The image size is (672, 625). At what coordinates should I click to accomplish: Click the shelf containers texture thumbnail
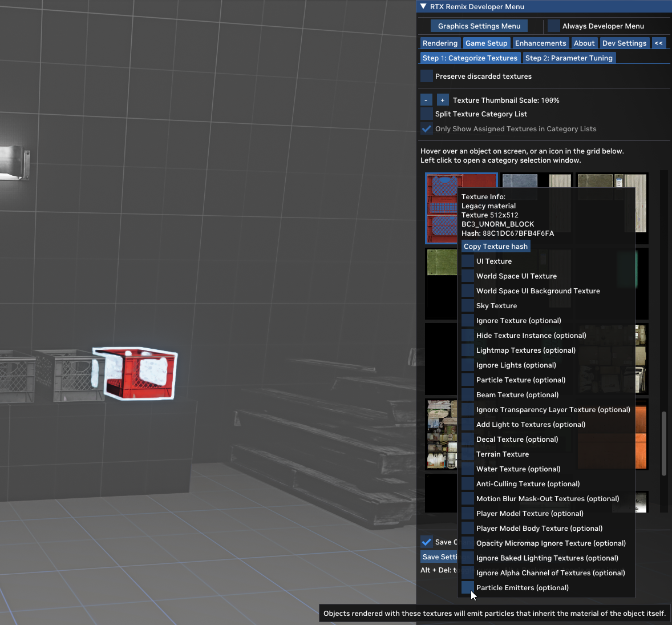point(442,434)
